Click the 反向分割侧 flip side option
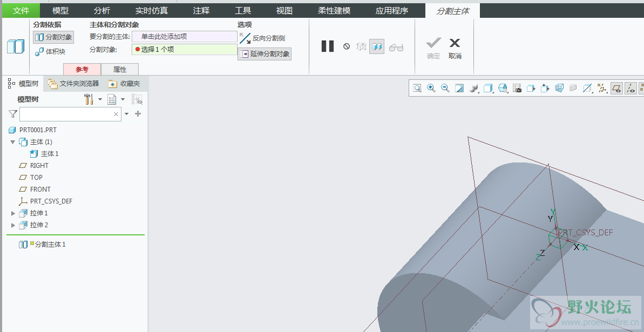 [x=262, y=38]
